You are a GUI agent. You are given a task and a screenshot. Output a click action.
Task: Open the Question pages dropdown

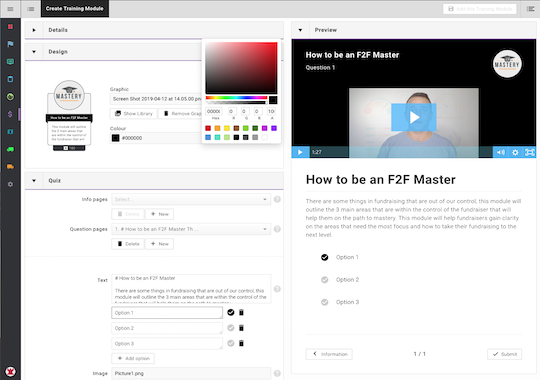pyautogui.click(x=191, y=229)
